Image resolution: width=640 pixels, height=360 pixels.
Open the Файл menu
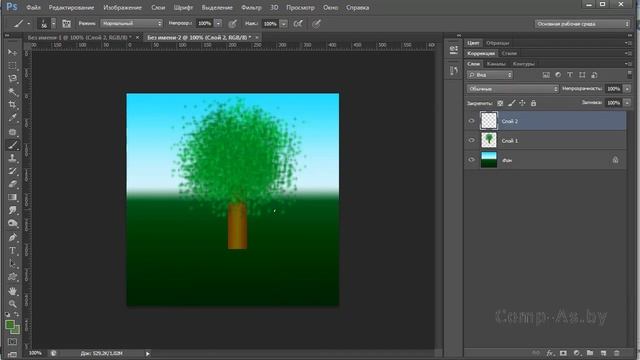(x=33, y=7)
